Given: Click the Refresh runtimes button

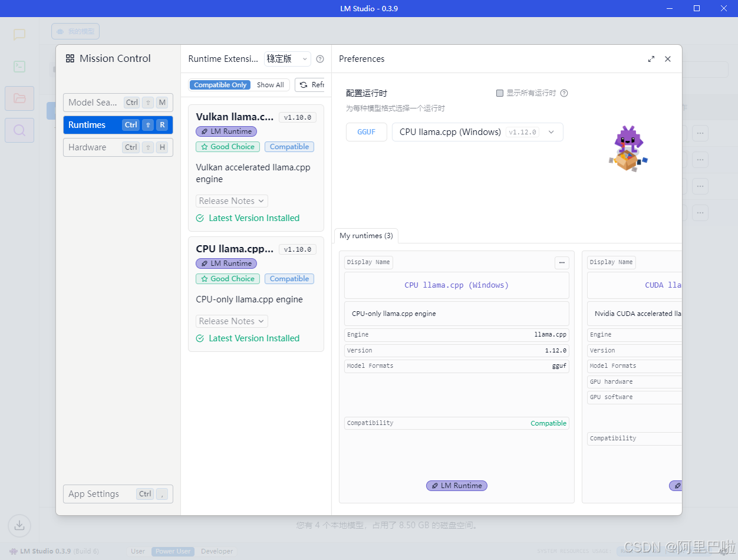Looking at the screenshot, I should point(311,85).
